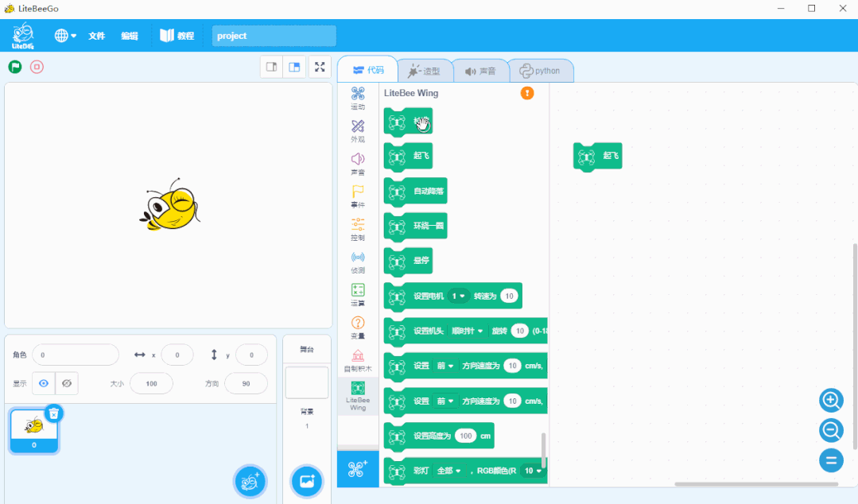Zoom in the workspace with the plus magnifier
This screenshot has width=858, height=504.
(830, 401)
